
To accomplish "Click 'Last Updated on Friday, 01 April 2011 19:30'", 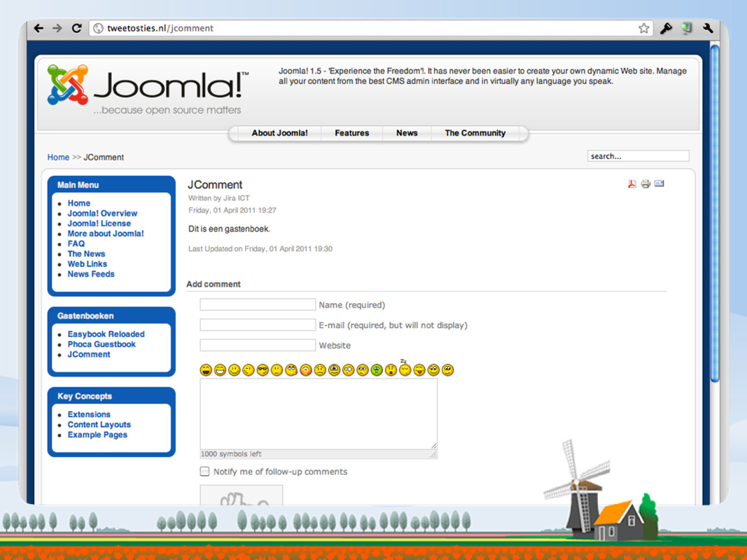I will 261,249.
